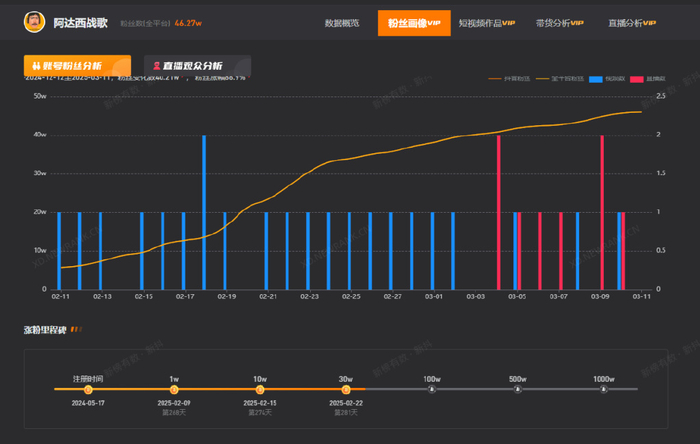Toggle the first orange line legend
This screenshot has width=700, height=444.
pos(509,79)
